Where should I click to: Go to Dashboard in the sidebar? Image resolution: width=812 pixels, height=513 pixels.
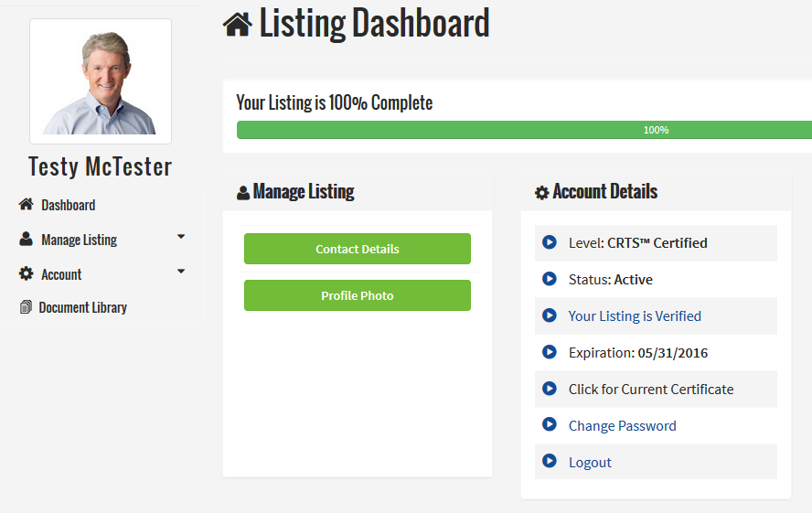pyautogui.click(x=69, y=205)
